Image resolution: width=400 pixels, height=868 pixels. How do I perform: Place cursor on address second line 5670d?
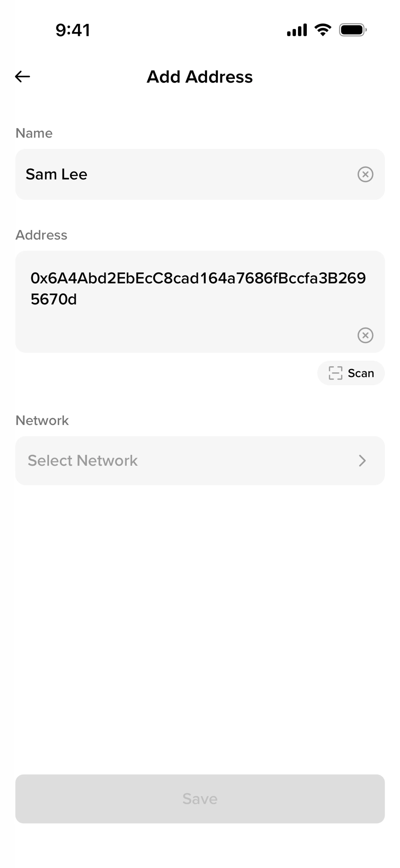[54, 299]
